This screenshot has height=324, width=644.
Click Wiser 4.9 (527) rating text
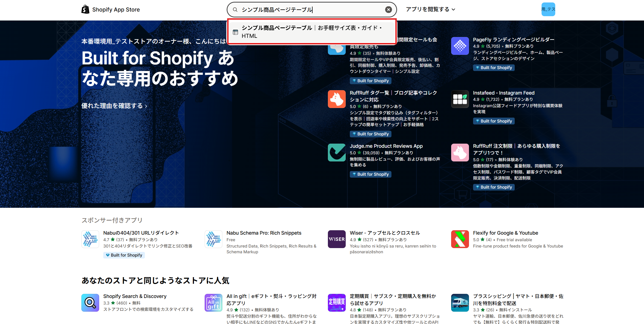[362, 240]
